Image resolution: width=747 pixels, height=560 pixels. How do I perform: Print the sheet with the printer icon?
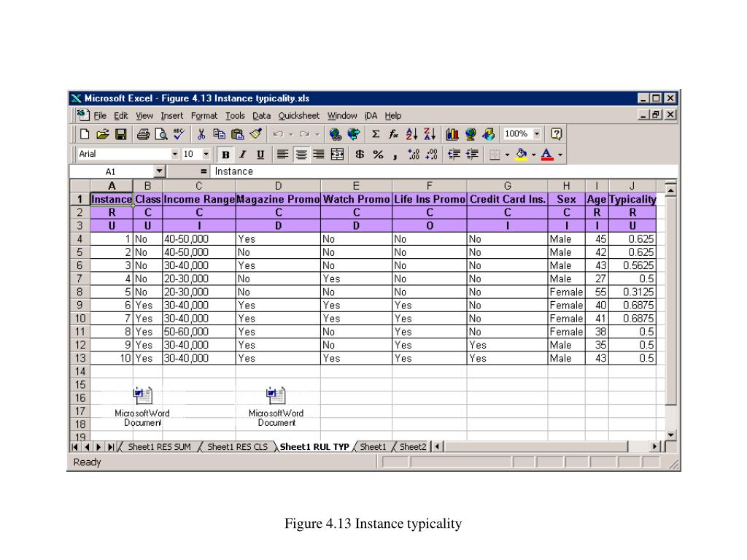click(x=143, y=134)
